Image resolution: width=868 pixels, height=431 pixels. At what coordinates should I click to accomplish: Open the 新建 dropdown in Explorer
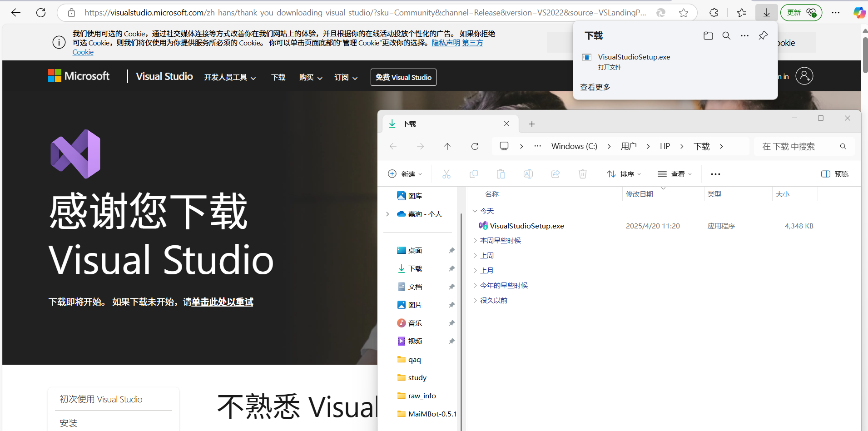[405, 174]
